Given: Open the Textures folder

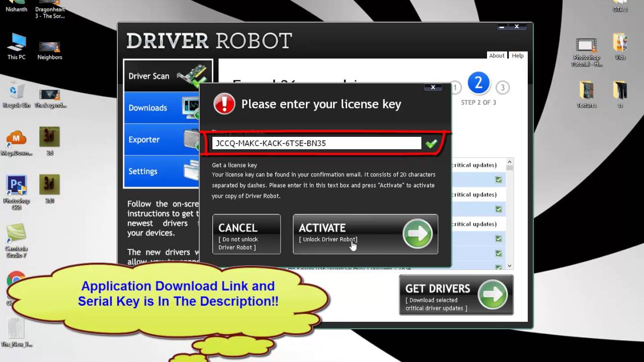Looking at the screenshot, I should tap(587, 95).
